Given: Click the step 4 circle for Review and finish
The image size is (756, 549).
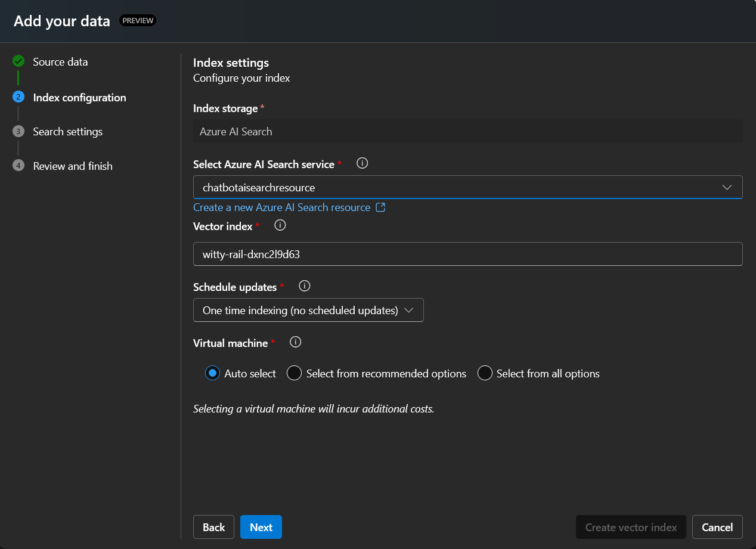Looking at the screenshot, I should pyautogui.click(x=18, y=166).
